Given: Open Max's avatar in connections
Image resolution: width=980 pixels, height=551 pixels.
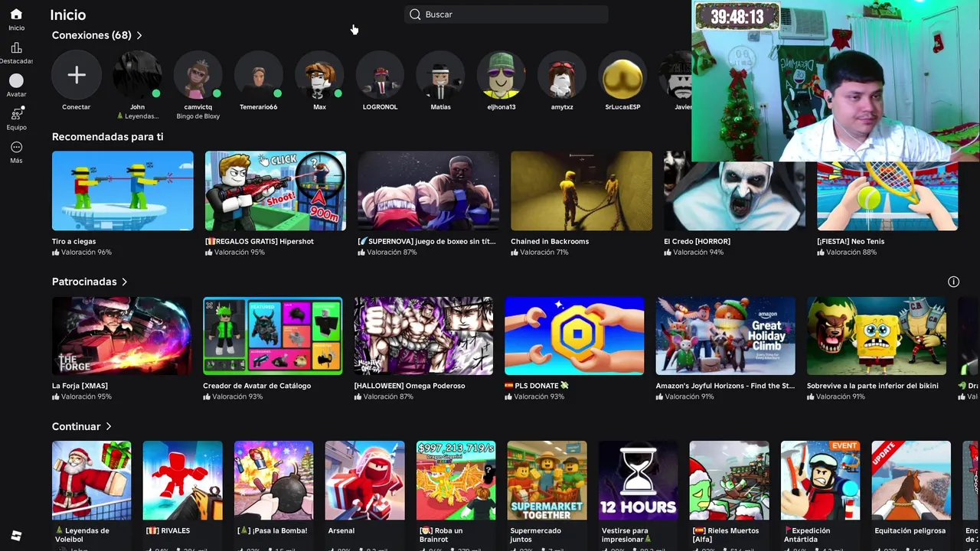Looking at the screenshot, I should point(319,75).
